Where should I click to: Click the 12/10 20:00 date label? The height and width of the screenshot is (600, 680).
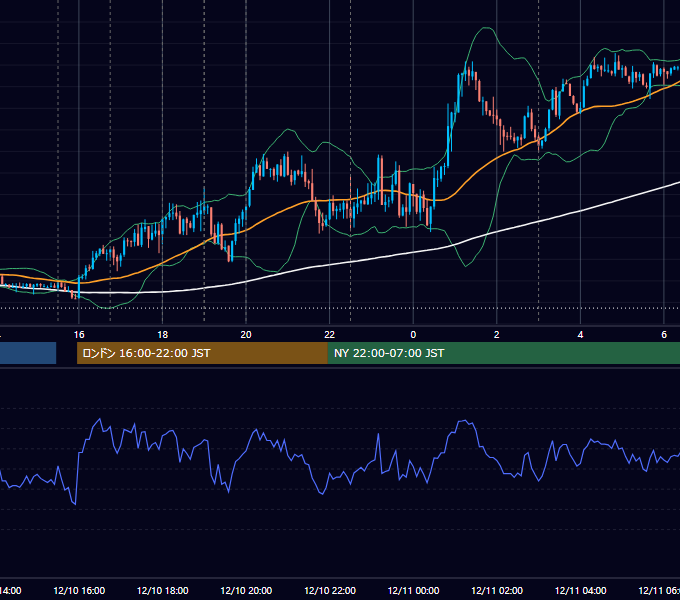(246, 590)
